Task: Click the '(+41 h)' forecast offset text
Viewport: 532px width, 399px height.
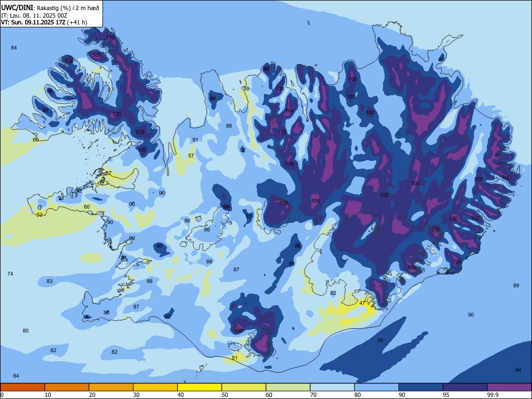Action: coord(77,22)
